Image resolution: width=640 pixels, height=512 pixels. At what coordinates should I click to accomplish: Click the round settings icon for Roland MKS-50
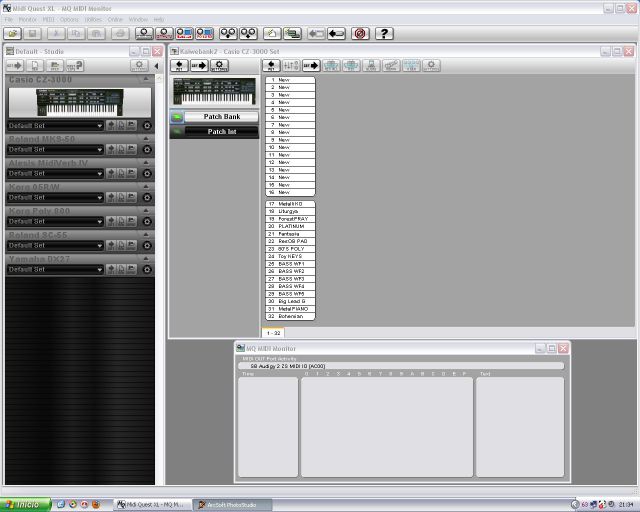click(x=147, y=149)
